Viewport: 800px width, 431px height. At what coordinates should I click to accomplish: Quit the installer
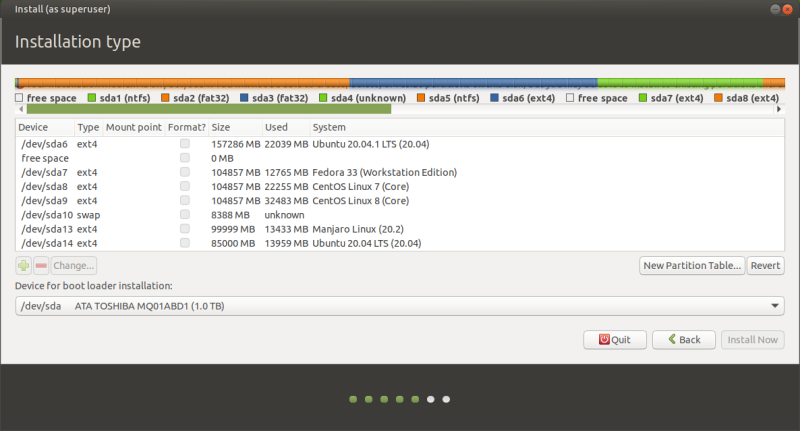(615, 340)
